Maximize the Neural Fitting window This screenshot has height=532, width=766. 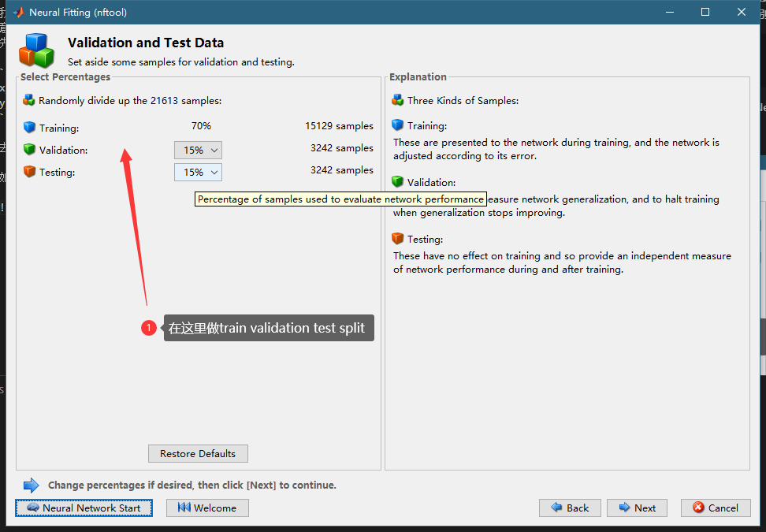705,13
